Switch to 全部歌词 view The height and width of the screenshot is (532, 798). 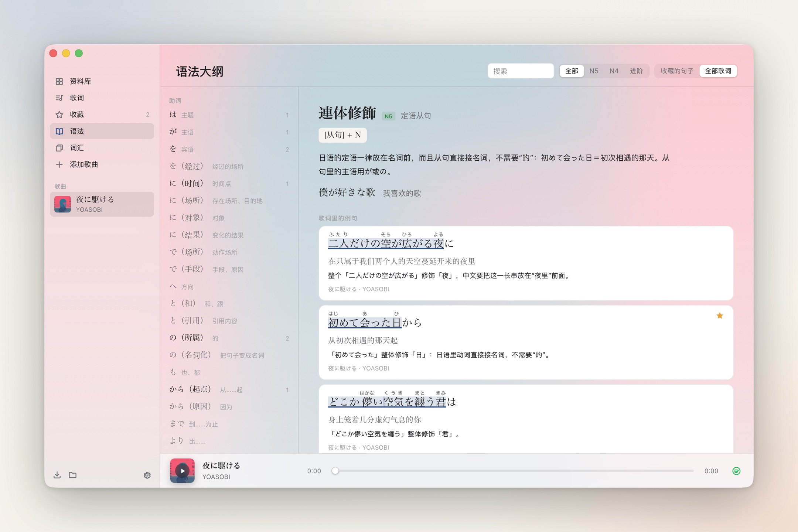point(718,71)
